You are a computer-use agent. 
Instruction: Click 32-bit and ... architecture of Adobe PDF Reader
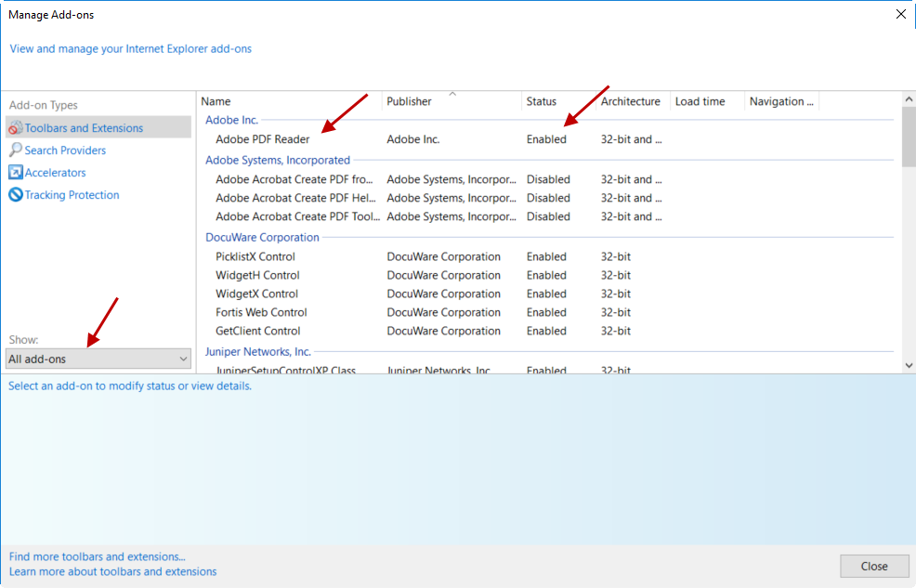(x=631, y=139)
